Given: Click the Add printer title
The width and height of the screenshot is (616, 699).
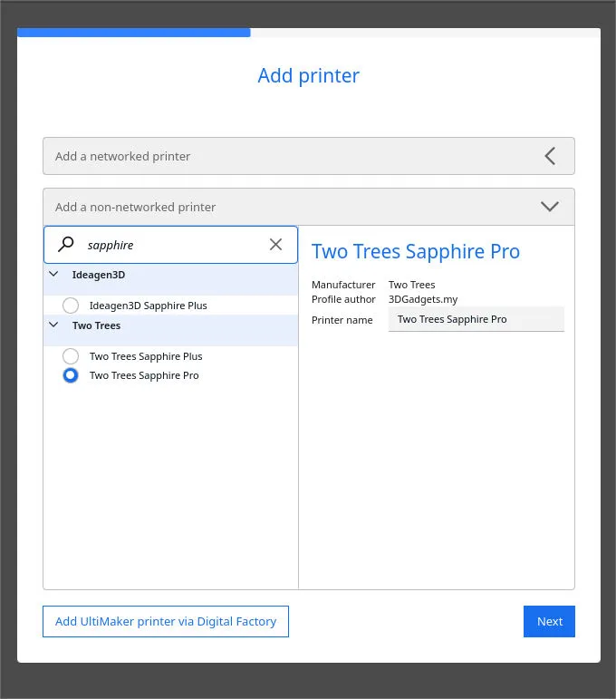Looking at the screenshot, I should [309, 76].
